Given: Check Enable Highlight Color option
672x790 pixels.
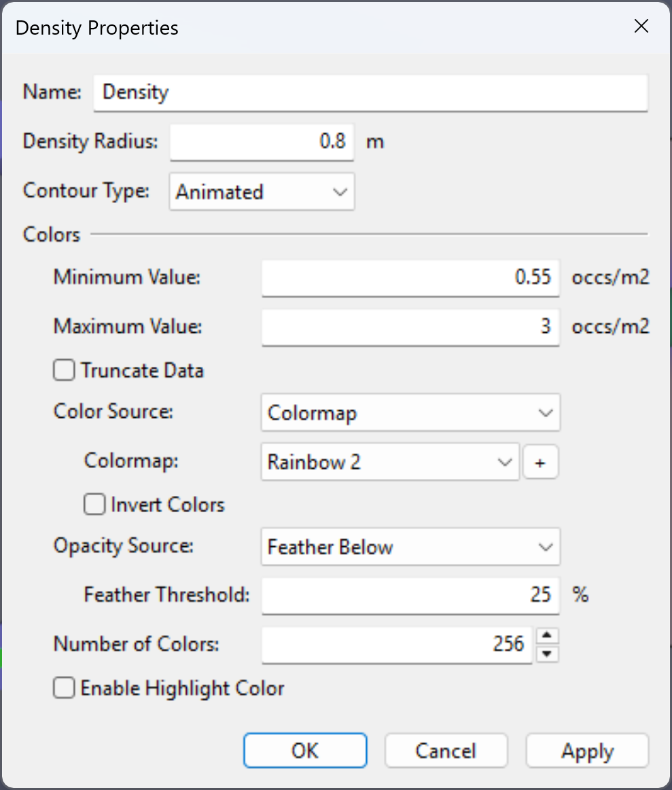Looking at the screenshot, I should (x=64, y=687).
